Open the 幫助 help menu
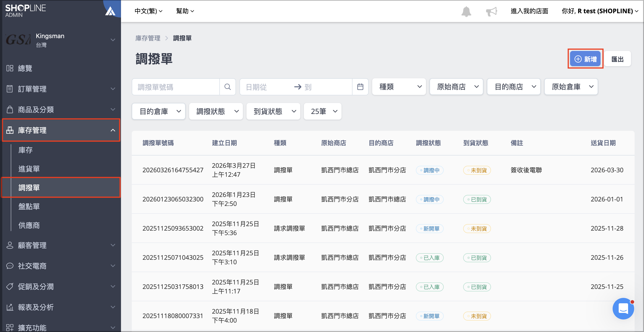 (x=185, y=11)
